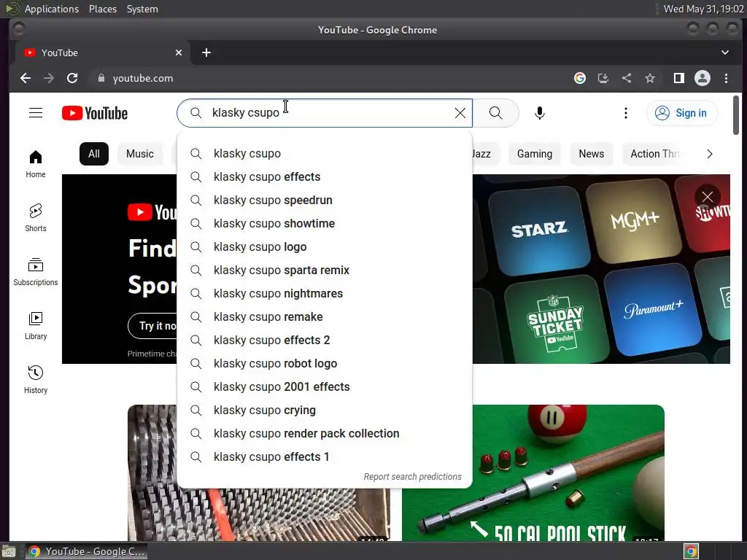Click the Chrome icon in bottom-right tray

point(692,551)
